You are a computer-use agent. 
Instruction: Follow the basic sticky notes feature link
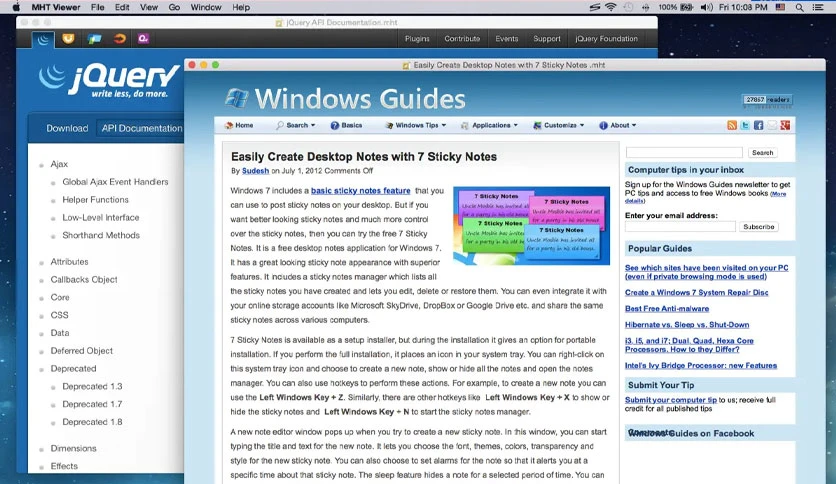[360, 191]
